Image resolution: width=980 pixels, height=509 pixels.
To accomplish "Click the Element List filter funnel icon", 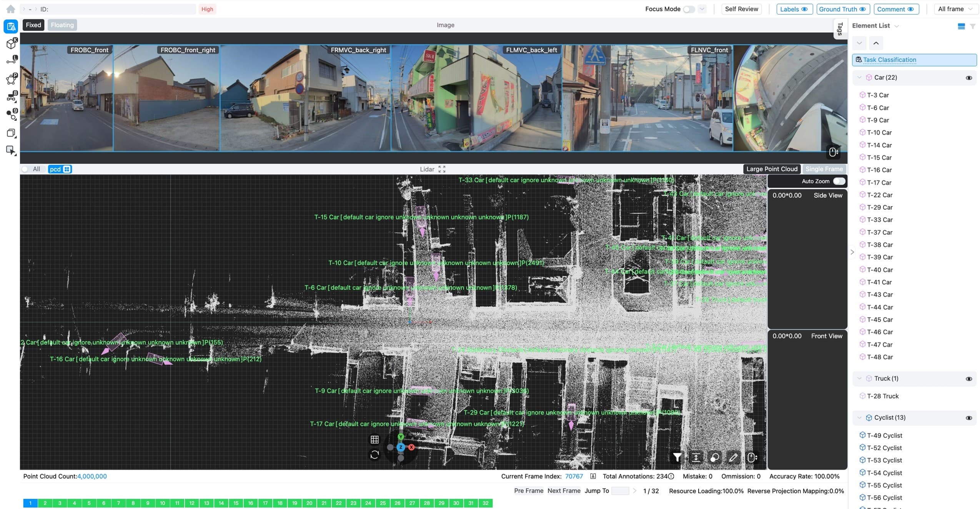I will tap(972, 26).
